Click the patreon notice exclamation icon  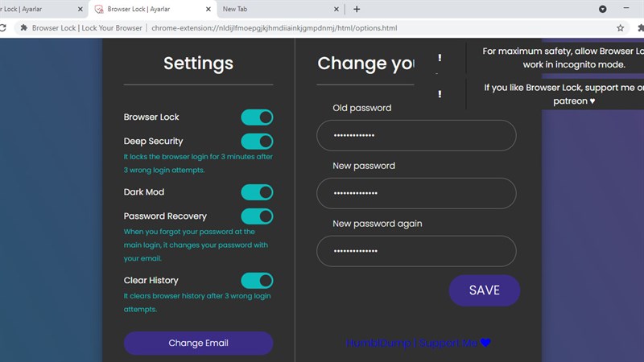tap(440, 94)
